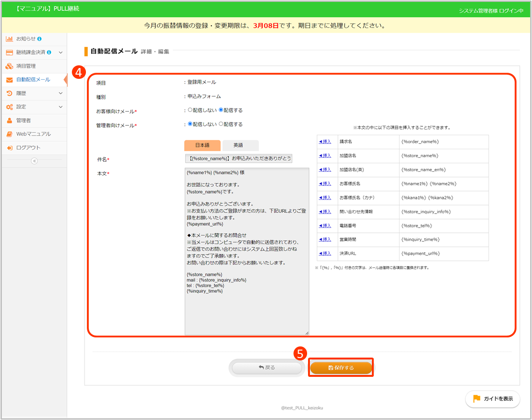Switch to the 日本語 tab
The image size is (532, 420).
pyautogui.click(x=202, y=145)
